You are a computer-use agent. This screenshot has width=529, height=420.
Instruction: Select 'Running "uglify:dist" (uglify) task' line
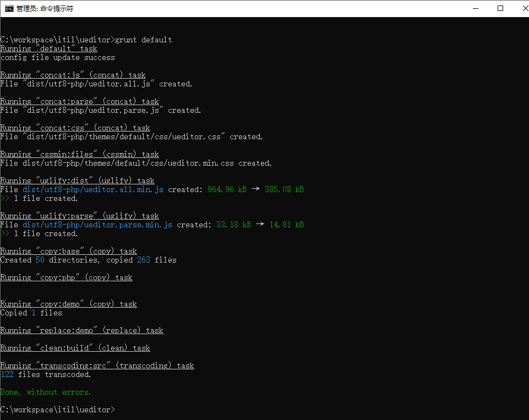click(77, 181)
